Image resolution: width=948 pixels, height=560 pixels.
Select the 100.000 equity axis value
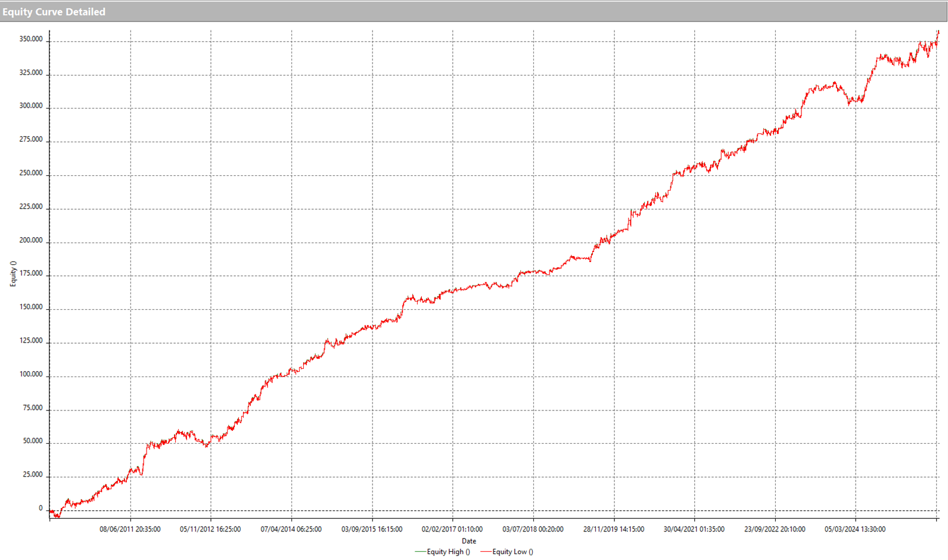[31, 375]
